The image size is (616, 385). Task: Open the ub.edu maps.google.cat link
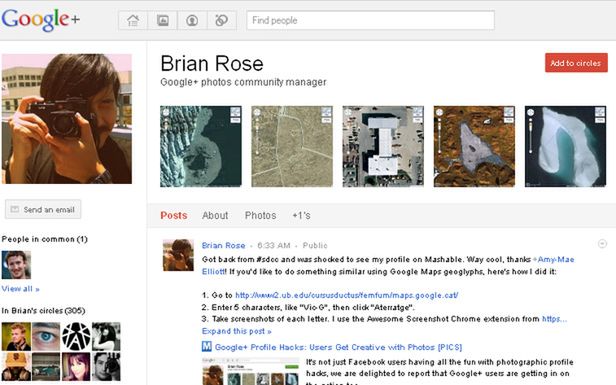pos(346,295)
